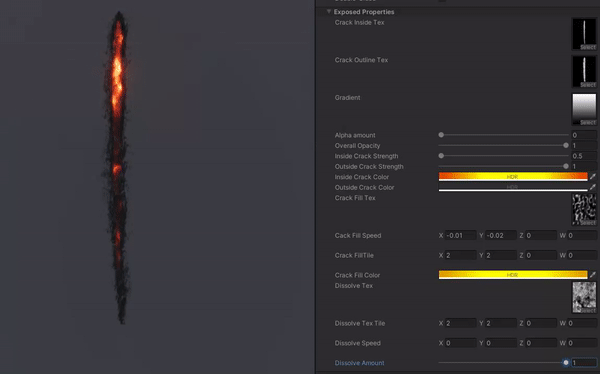
Task: Click the Inside Crack Strength slider handle
Action: (441, 156)
